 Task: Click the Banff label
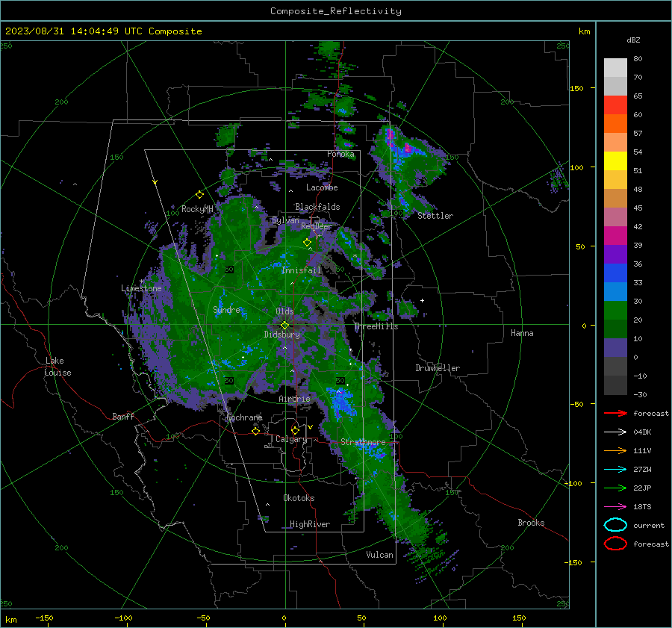click(123, 416)
